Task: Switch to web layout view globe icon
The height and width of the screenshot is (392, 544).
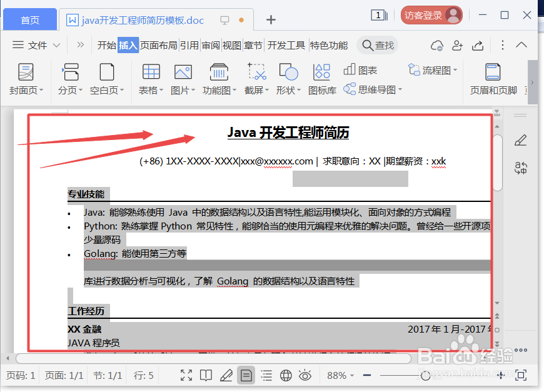Action: (286, 375)
